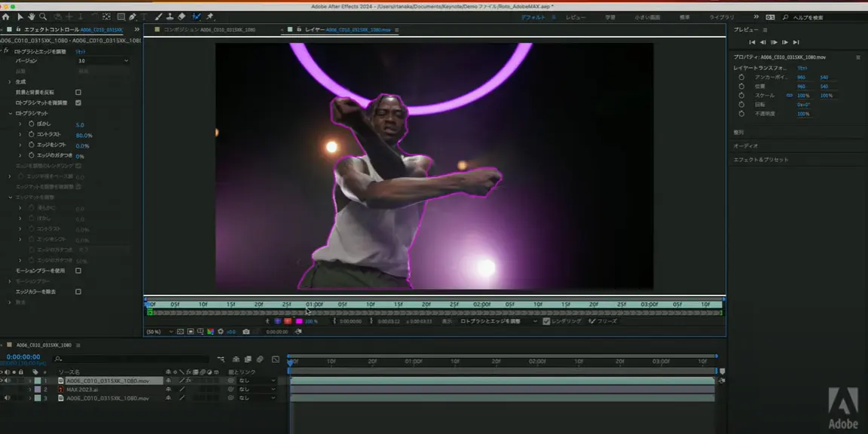
Task: Open the バージョン 3.0 dropdown
Action: 103,61
